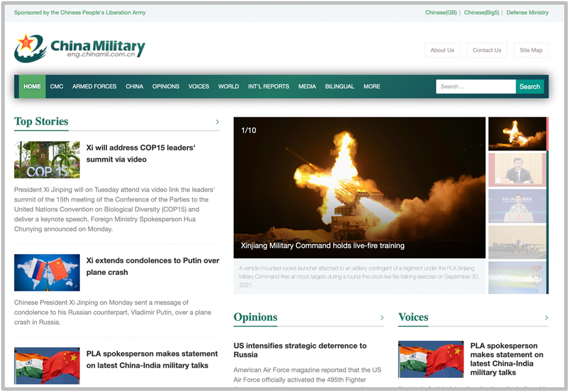Select the missile slide thumbnail

(517, 277)
